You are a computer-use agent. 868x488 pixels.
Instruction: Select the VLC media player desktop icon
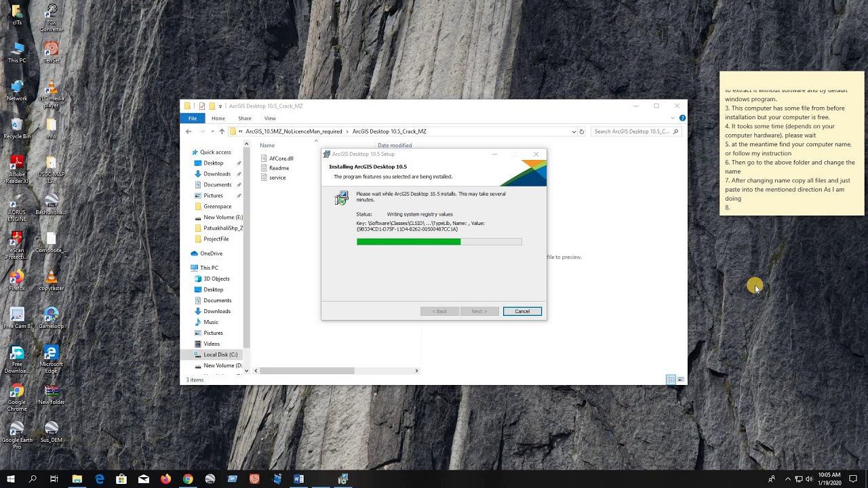coord(51,94)
